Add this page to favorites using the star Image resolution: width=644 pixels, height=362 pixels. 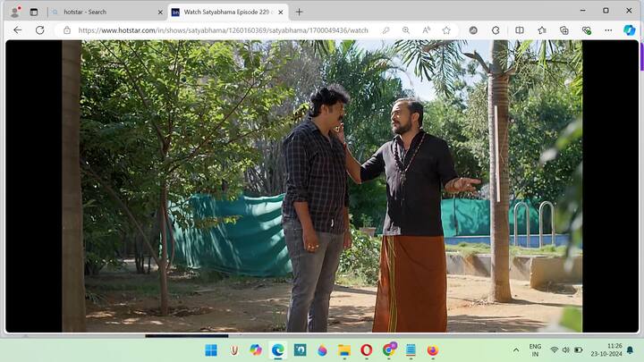[446, 29]
